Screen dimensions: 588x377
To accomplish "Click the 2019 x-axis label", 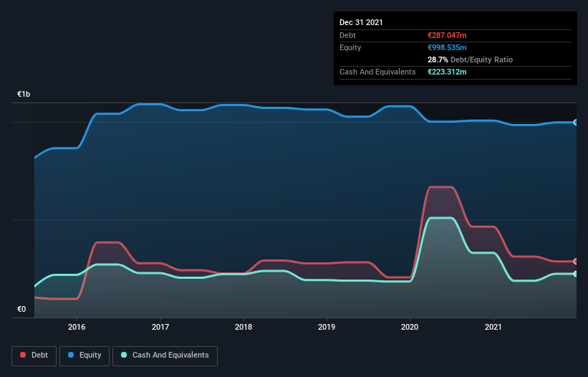I will (x=327, y=327).
